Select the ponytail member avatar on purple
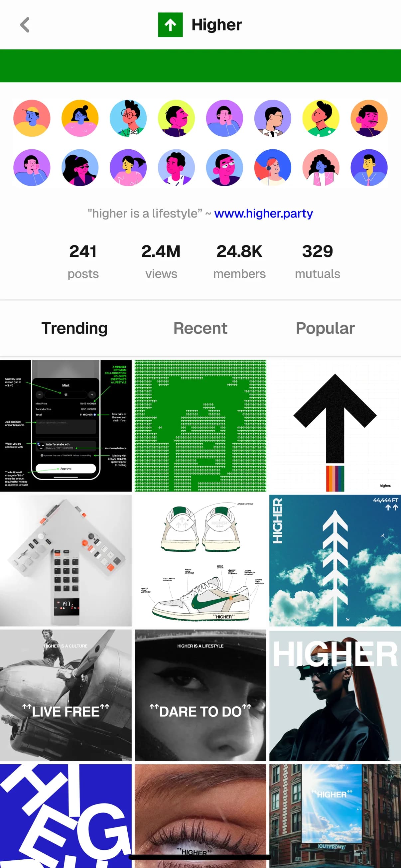The height and width of the screenshot is (868, 401). [x=128, y=168]
